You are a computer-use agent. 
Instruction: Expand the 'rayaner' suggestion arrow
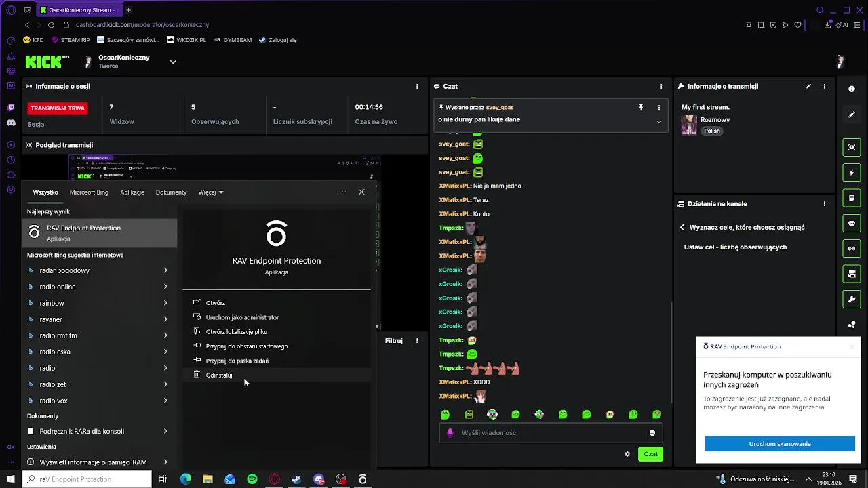165,319
